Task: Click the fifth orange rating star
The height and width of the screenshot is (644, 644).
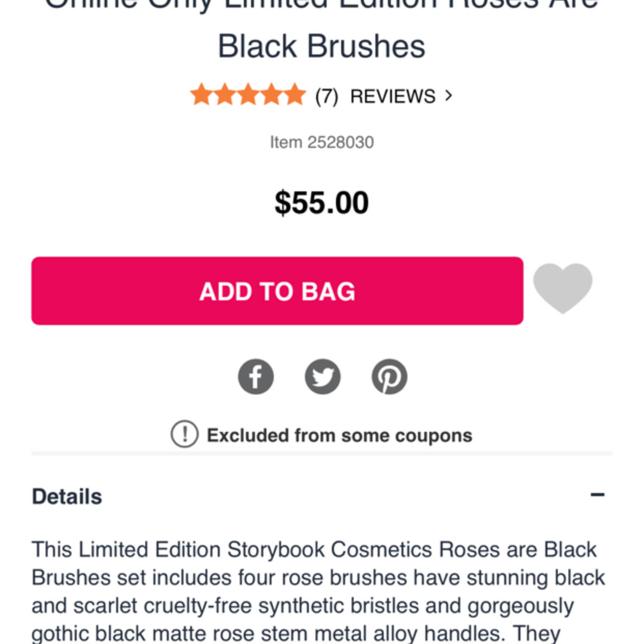Action: [295, 95]
